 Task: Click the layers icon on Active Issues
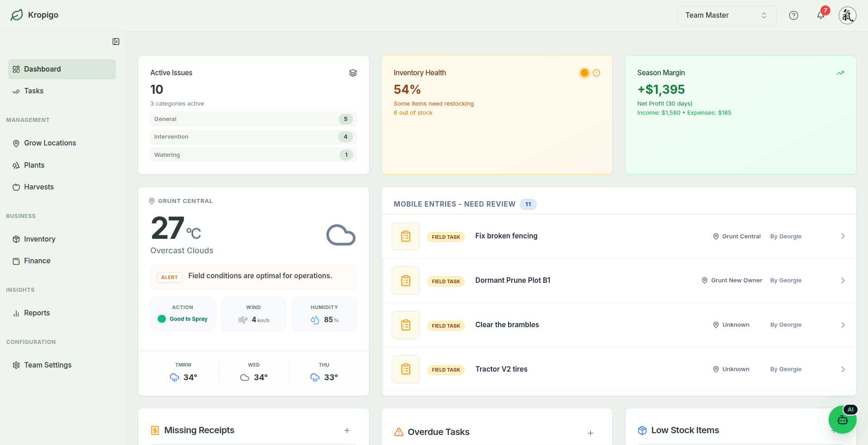tap(353, 73)
